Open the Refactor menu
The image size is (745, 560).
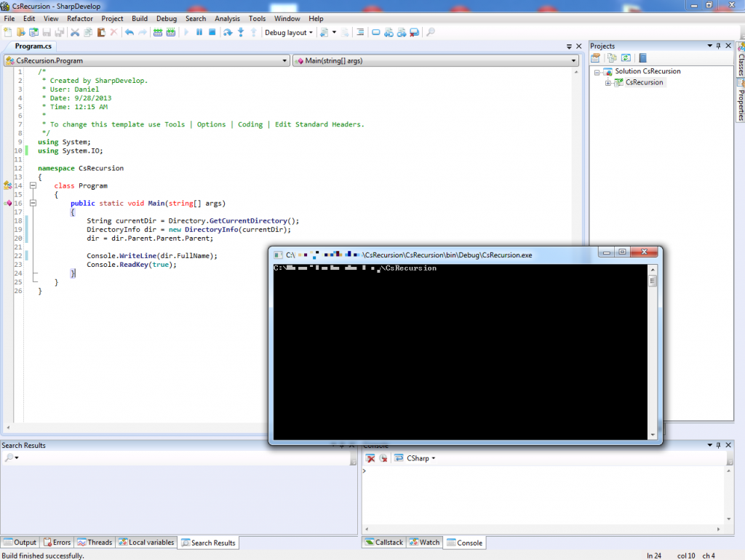tap(80, 18)
